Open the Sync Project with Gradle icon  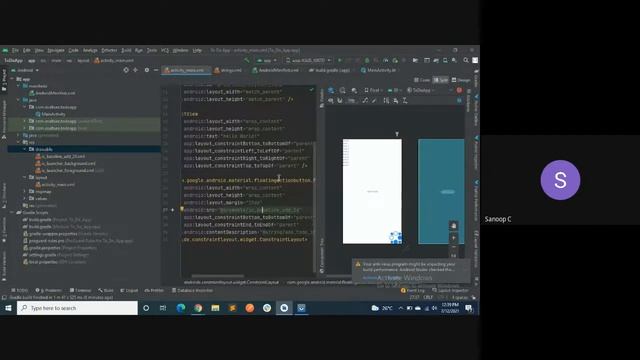(436, 60)
